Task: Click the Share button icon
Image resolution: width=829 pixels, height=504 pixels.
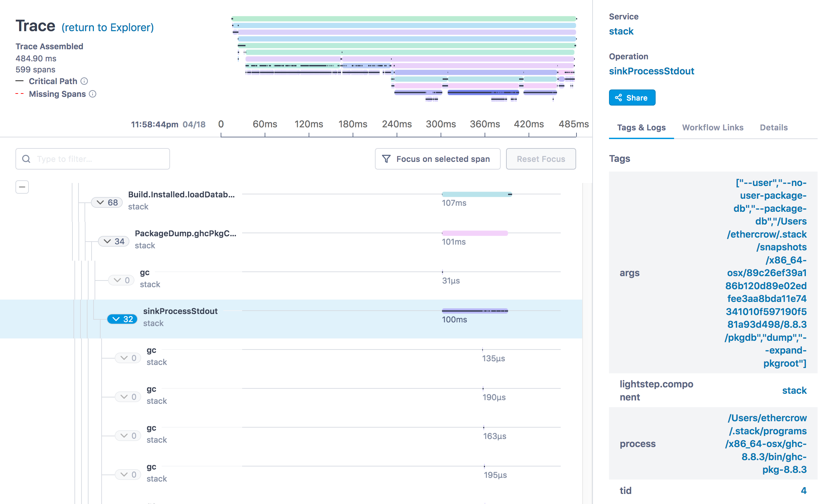Action: [619, 98]
